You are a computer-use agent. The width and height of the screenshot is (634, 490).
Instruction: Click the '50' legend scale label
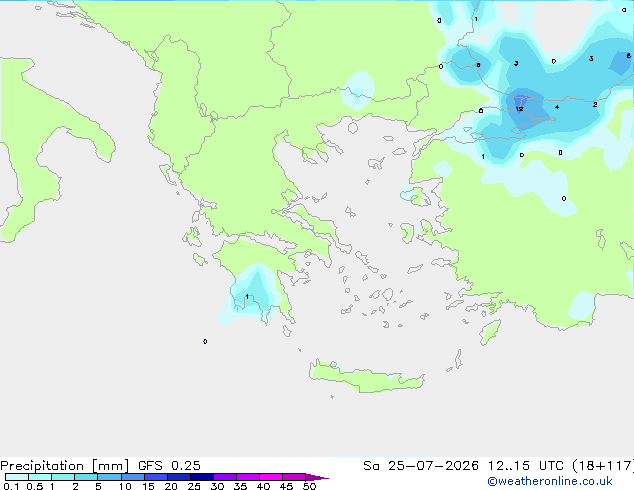coord(310,486)
